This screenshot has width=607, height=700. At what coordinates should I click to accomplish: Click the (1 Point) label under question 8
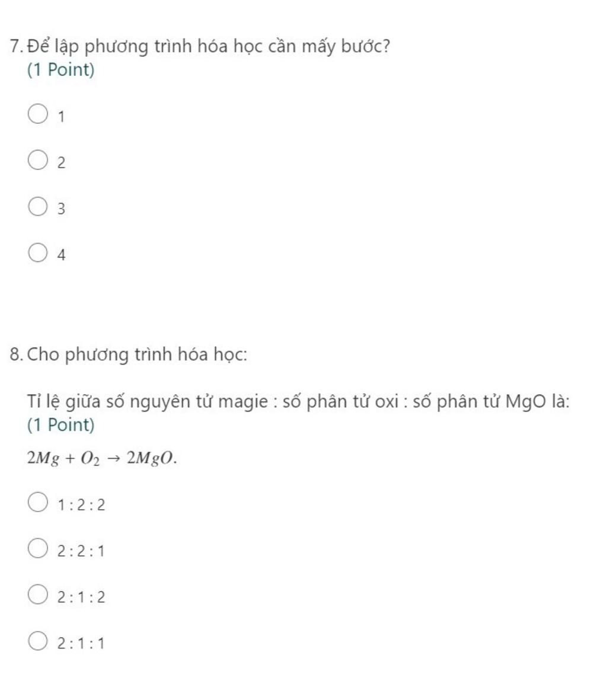60,424
